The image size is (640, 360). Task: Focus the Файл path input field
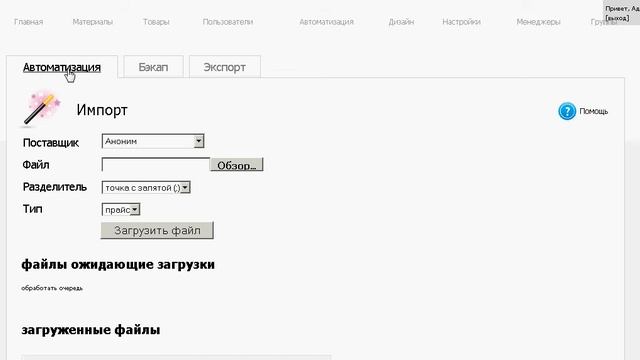156,164
